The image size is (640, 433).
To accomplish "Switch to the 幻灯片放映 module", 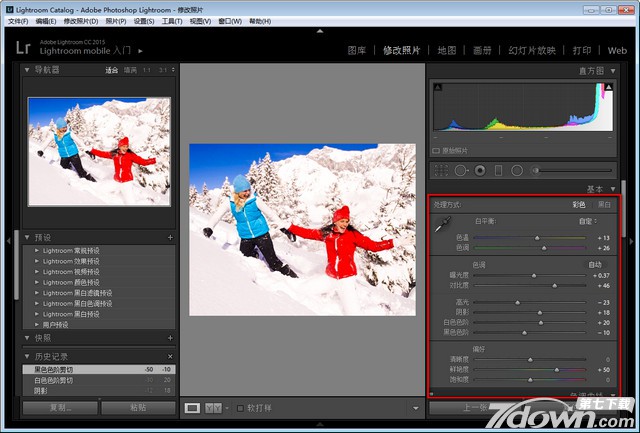I will click(x=532, y=51).
